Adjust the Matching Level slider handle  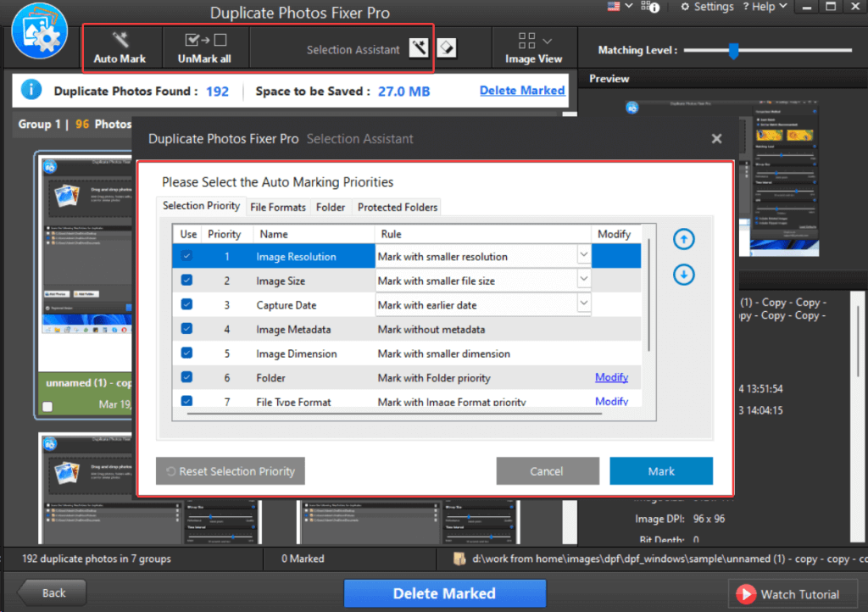(733, 50)
